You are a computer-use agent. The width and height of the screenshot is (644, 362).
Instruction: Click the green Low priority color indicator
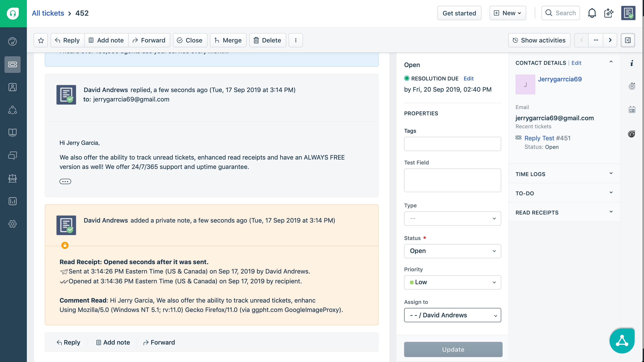pos(412,282)
